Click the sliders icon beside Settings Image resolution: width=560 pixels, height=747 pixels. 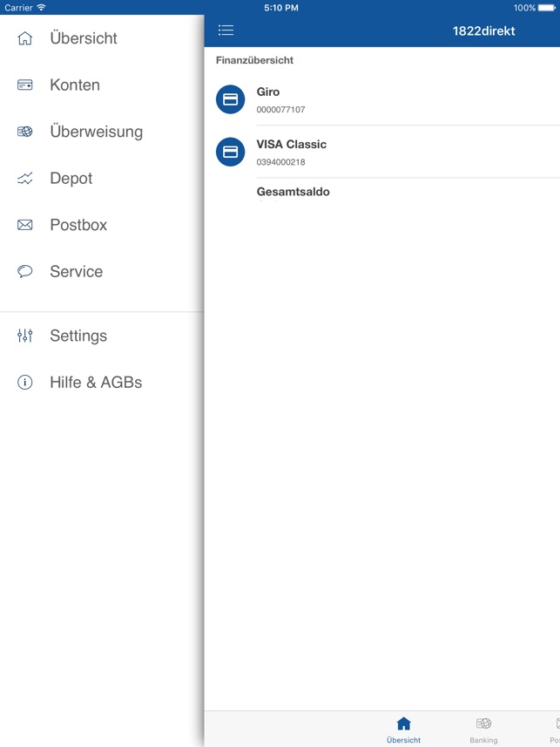[25, 336]
